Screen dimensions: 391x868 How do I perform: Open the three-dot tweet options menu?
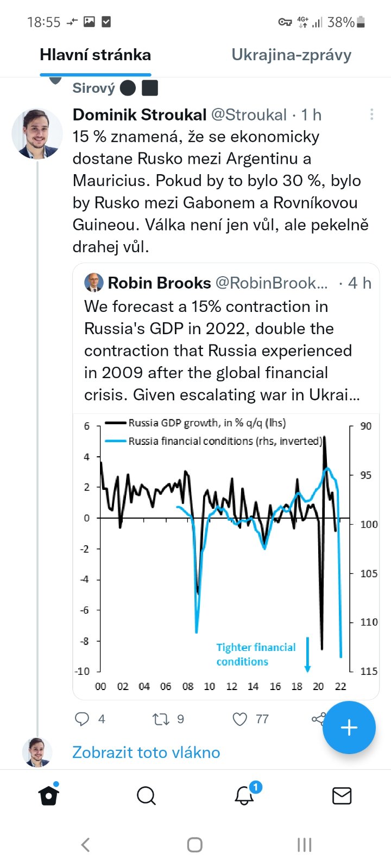[371, 114]
